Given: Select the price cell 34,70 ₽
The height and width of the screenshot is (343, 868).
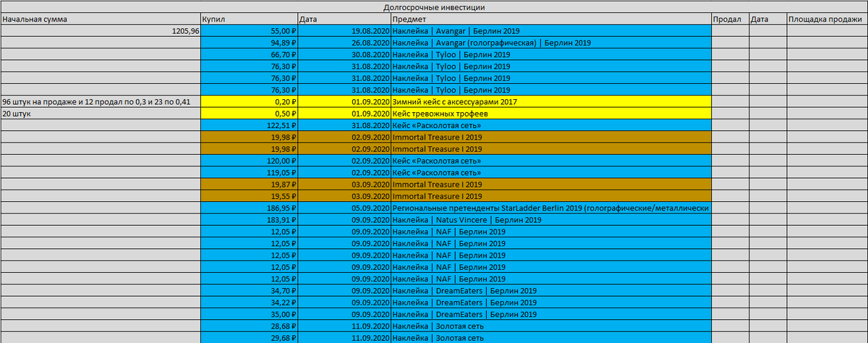Looking at the screenshot, I should (x=249, y=290).
